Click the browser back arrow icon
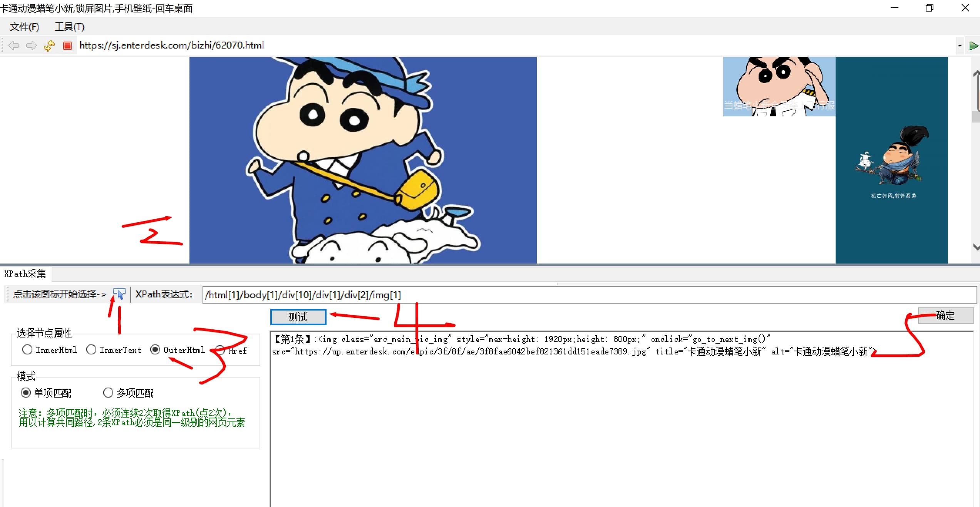 tap(14, 45)
